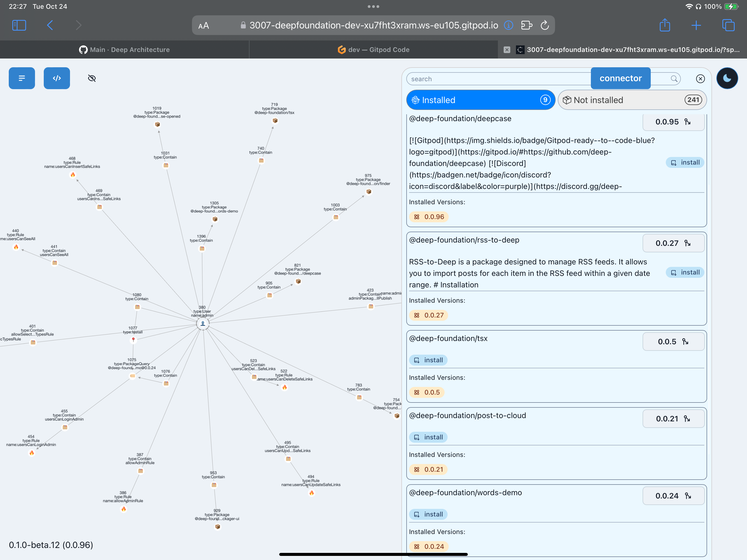Open version selector 0.0.95 for deepcase
This screenshot has width=747, height=560.
(x=673, y=122)
